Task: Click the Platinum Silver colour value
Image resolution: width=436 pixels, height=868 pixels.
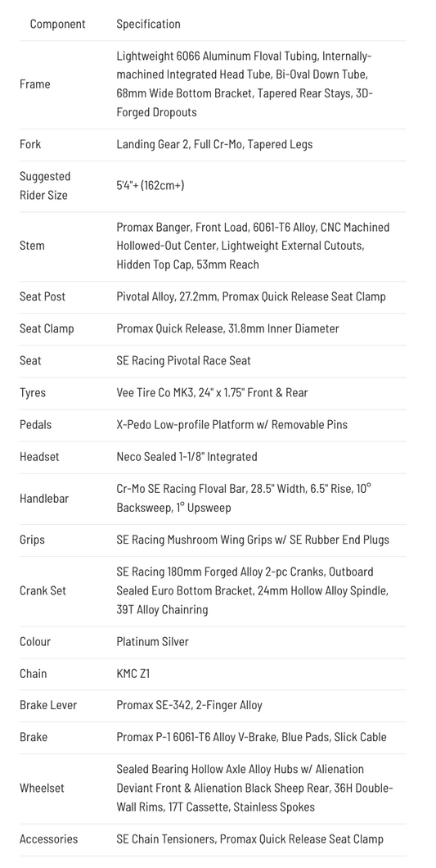Action: [x=152, y=642]
